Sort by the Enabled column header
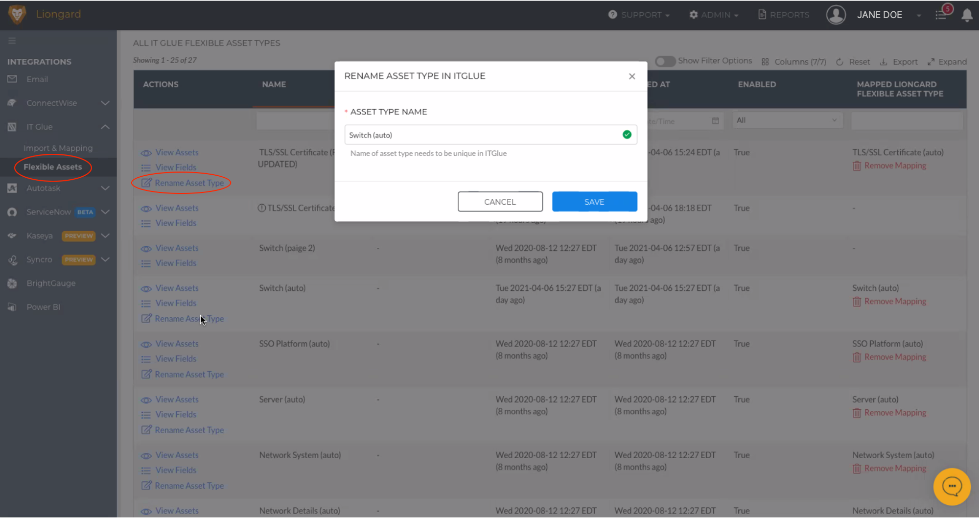 (757, 84)
